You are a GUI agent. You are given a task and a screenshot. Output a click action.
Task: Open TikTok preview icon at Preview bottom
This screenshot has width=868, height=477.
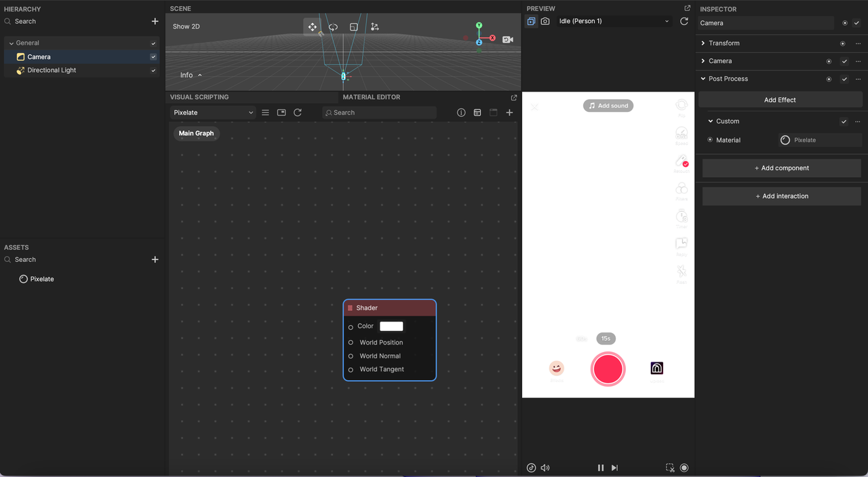point(531,468)
